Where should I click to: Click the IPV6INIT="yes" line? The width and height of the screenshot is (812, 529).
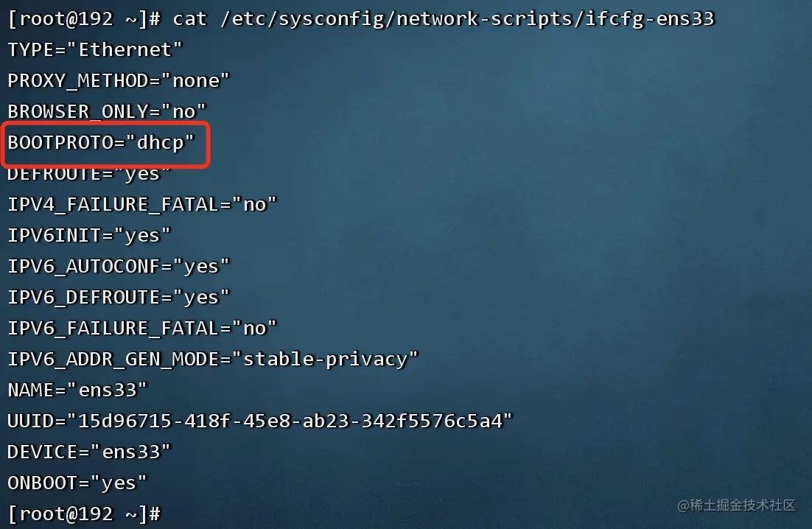click(x=89, y=236)
